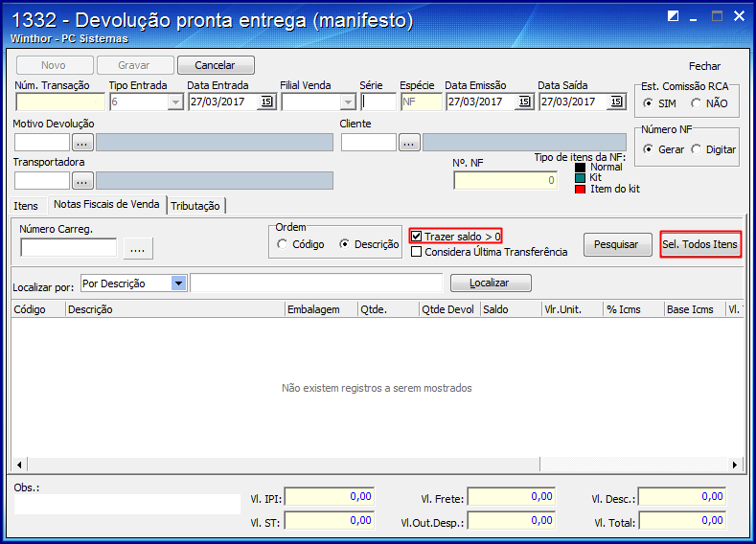Open Cliente lookup ellipsis button
Image resolution: width=756 pixels, height=544 pixels.
pos(409,143)
